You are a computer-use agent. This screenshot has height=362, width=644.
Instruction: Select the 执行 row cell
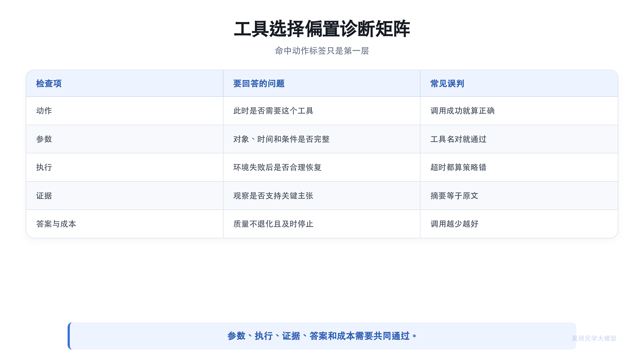tap(125, 167)
